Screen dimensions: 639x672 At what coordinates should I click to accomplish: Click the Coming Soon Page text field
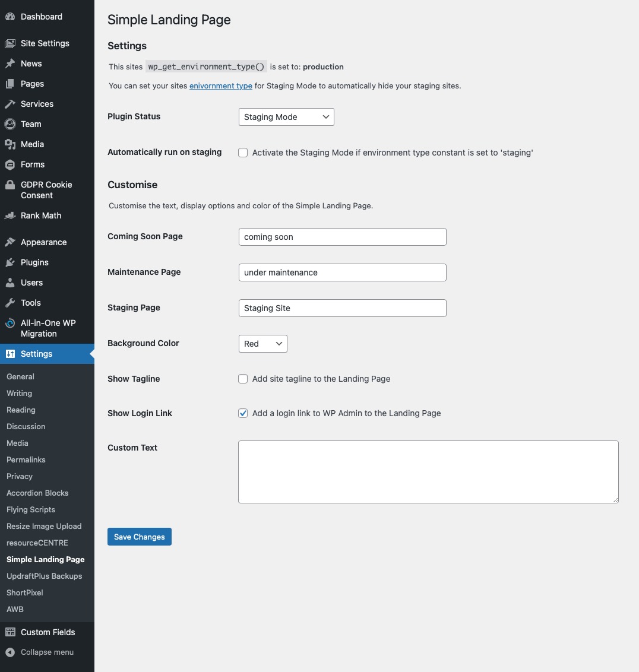point(342,237)
